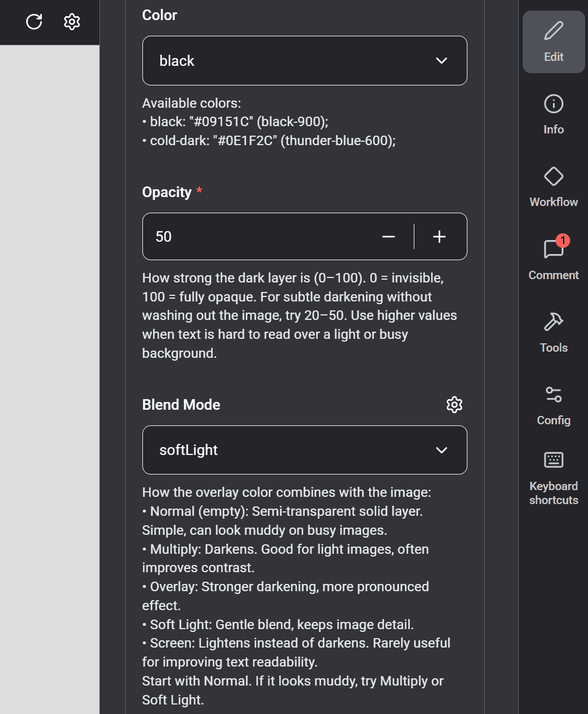Open the Config panel
This screenshot has height=714, width=588.
553,406
